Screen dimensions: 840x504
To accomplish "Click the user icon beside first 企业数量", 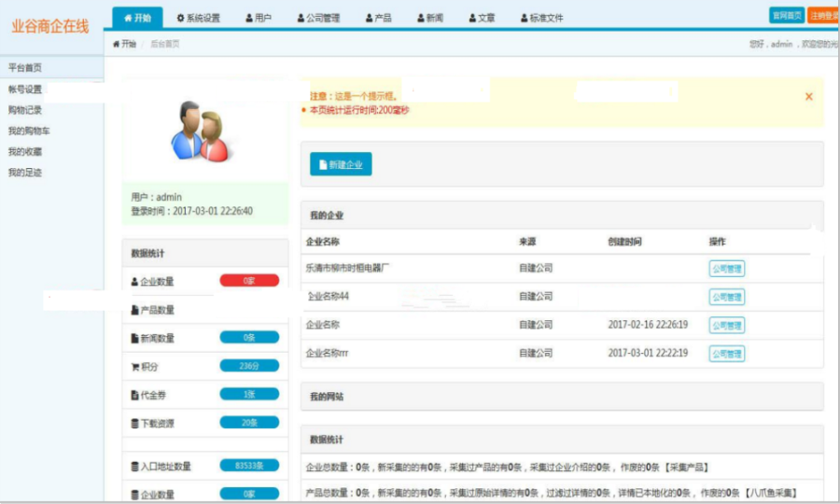I will (134, 282).
